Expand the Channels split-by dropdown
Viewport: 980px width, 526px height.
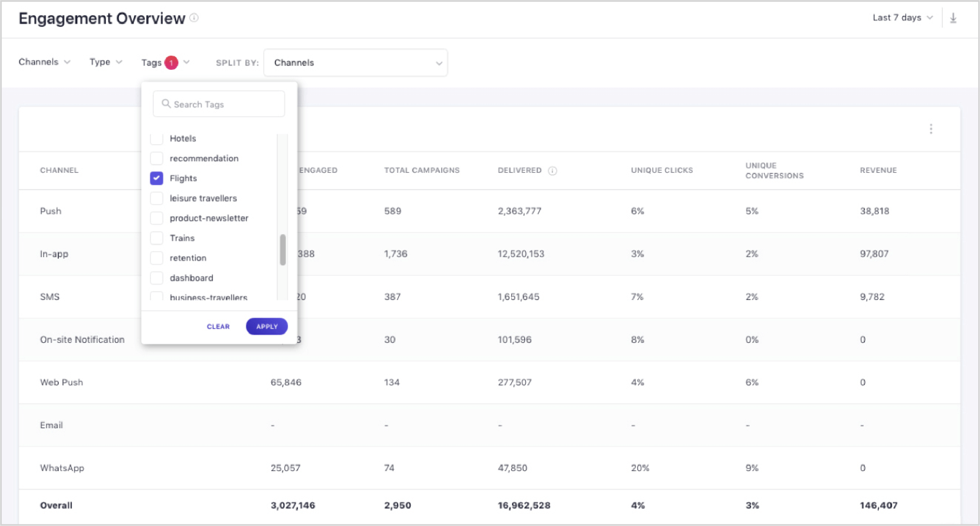pyautogui.click(x=356, y=62)
